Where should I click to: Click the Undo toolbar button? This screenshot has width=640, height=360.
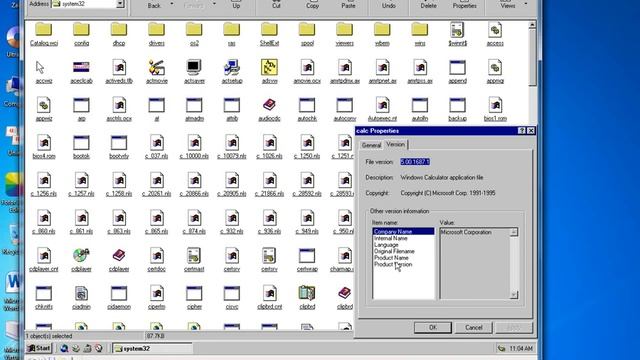389,5
